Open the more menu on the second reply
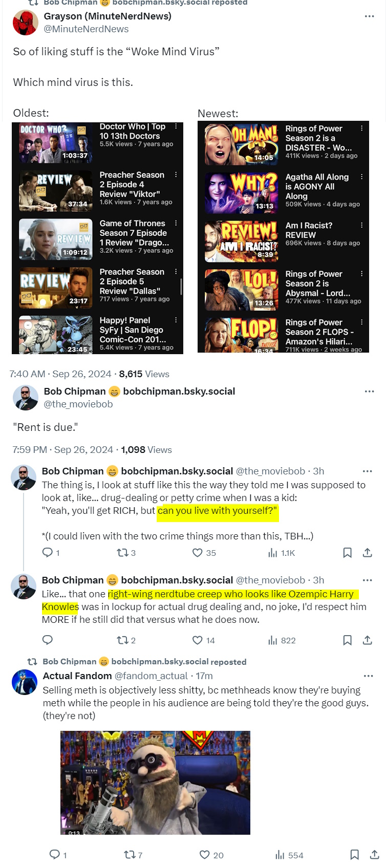Screen dimensions: 386x868 click(367, 580)
